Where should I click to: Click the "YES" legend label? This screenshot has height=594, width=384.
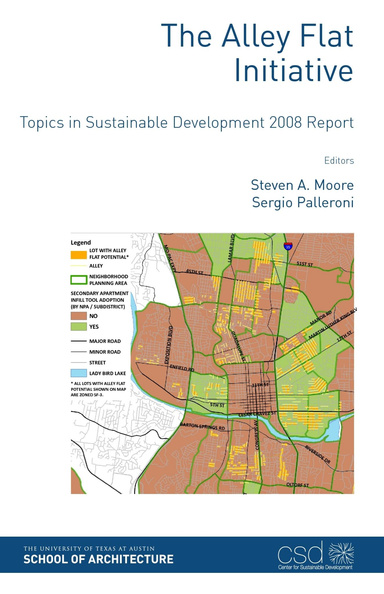(x=94, y=327)
